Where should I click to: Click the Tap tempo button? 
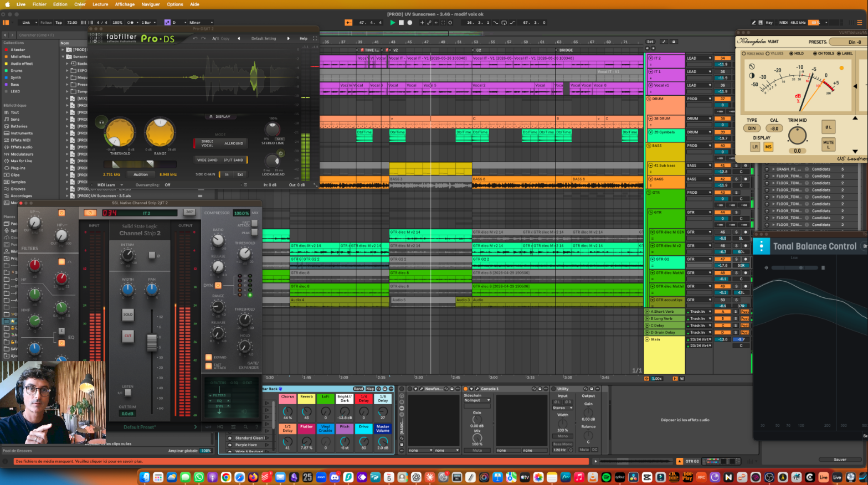tap(59, 23)
